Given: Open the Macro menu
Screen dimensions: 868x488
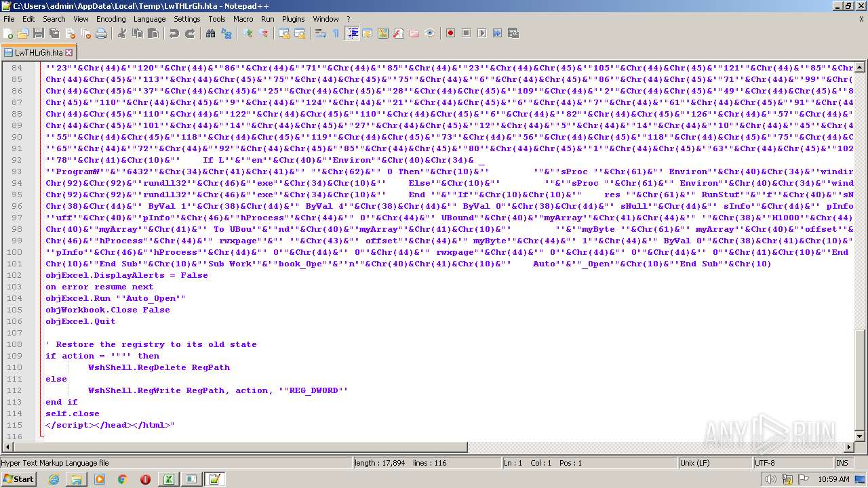Looking at the screenshot, I should [243, 19].
